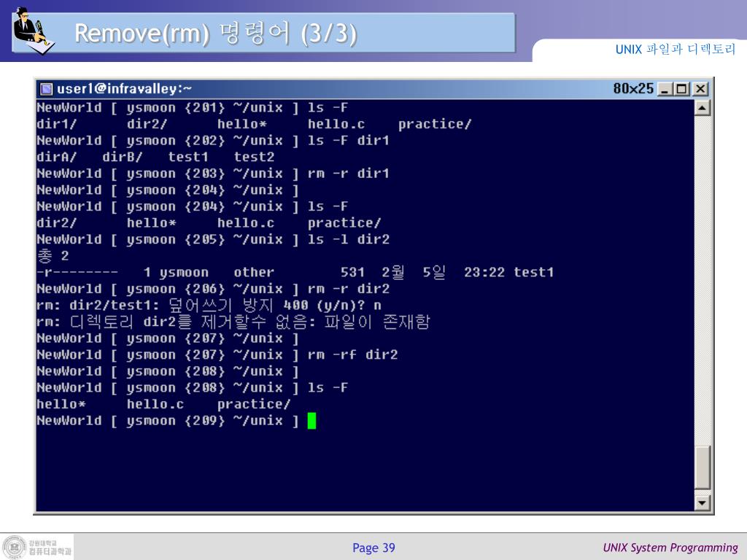Click 'hello.c' in the last ls output
Viewport: 747px width, 560px height.
pos(155,404)
